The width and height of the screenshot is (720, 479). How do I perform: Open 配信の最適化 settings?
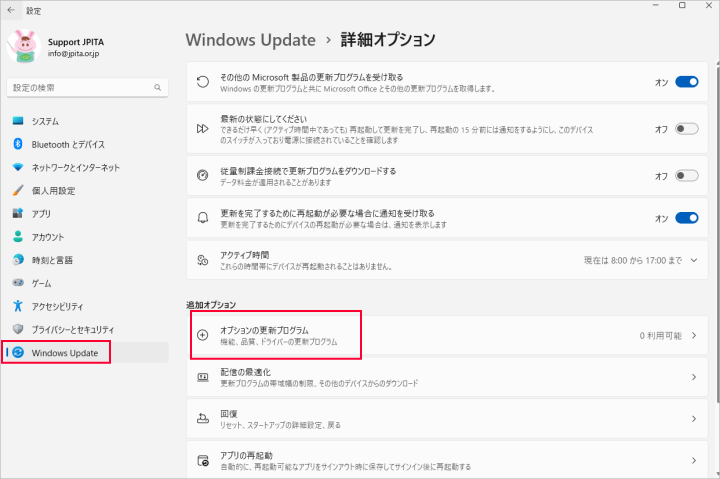click(x=447, y=377)
